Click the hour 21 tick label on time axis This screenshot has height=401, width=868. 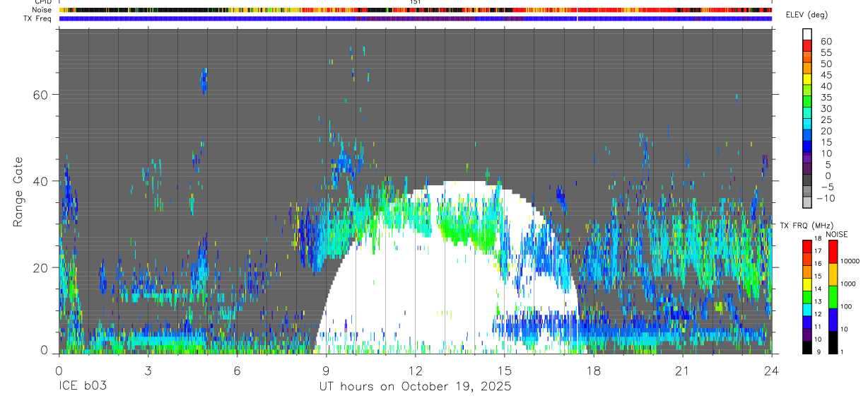point(683,371)
